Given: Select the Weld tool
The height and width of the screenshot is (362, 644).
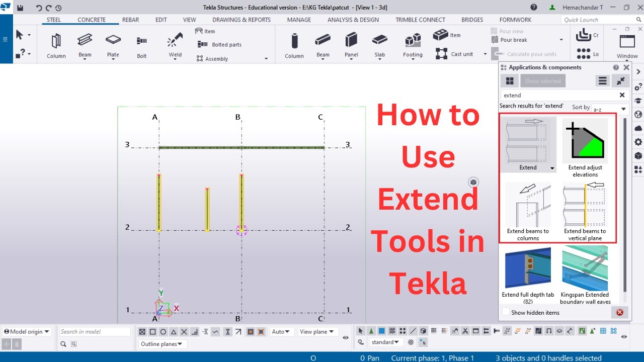Looking at the screenshot, I should click(175, 45).
